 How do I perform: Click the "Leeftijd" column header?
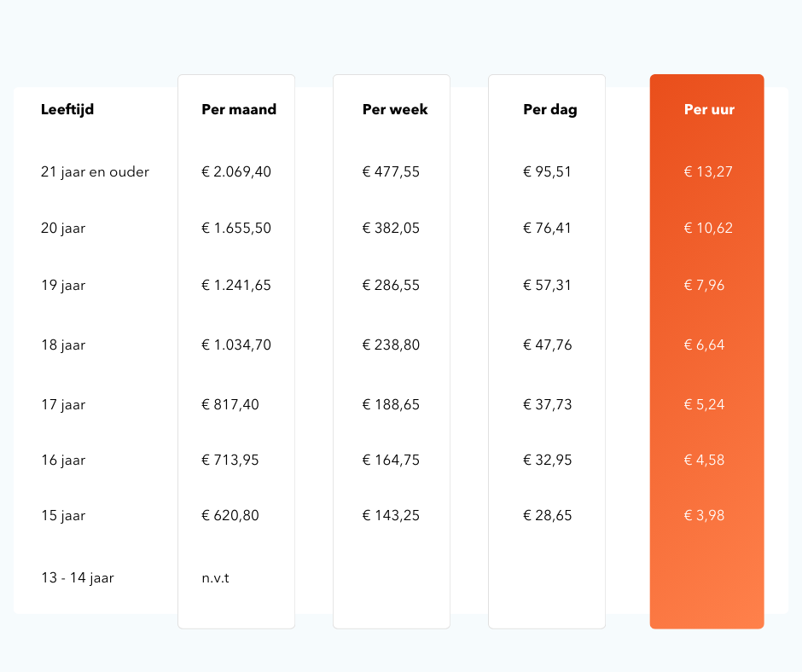67,110
